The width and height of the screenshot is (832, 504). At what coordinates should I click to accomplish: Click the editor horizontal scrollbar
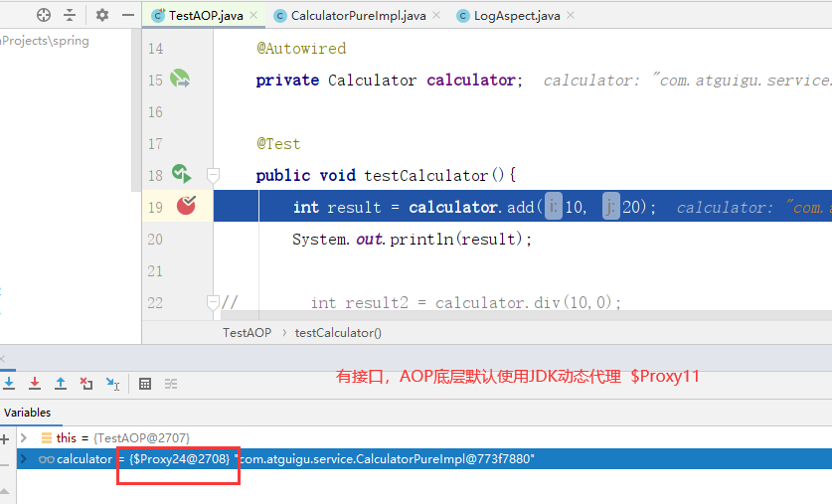click(528, 315)
